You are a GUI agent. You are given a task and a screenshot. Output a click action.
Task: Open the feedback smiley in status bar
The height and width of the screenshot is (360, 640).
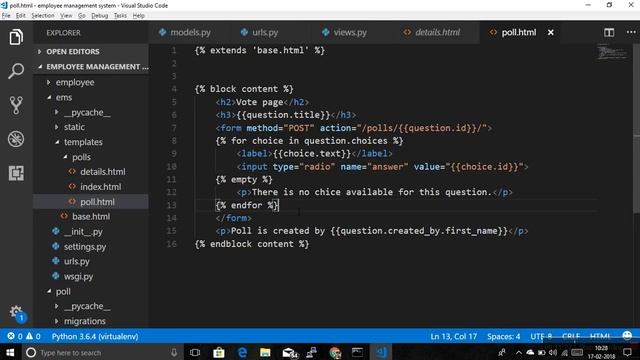(x=627, y=336)
